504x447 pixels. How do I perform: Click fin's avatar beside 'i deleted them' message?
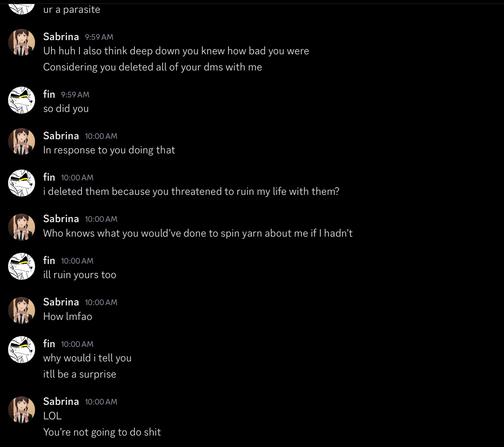[22, 183]
